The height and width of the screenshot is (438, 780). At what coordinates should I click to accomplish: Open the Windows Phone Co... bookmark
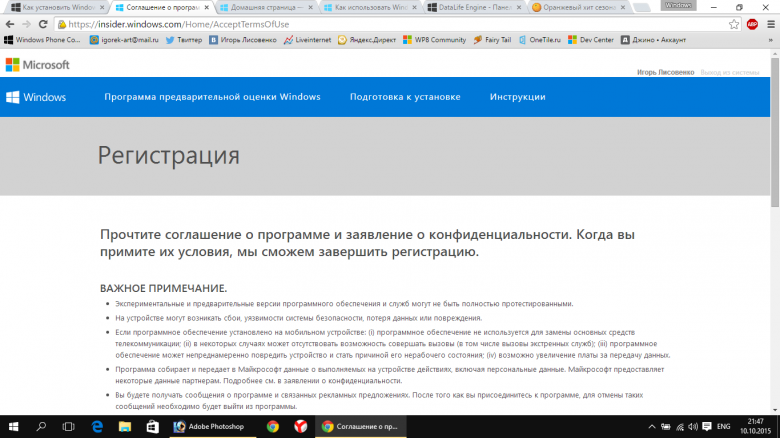pyautogui.click(x=42, y=40)
